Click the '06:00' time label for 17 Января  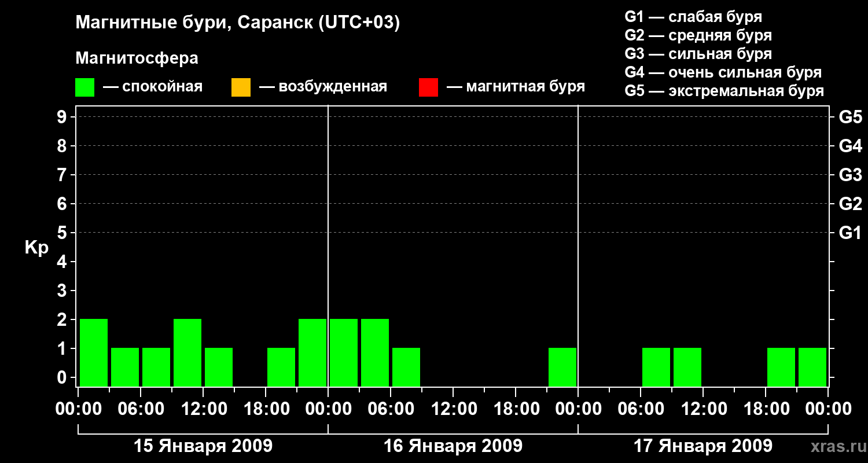click(x=641, y=409)
